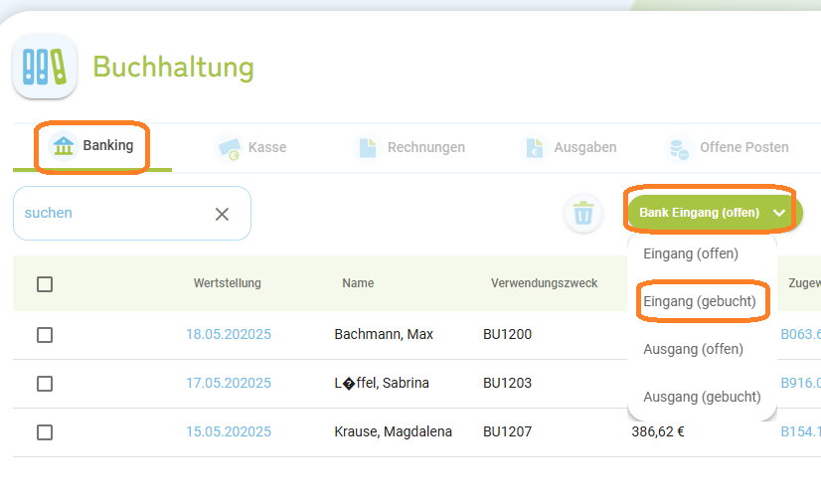This screenshot has width=821, height=504.
Task: Click the name Löffel, Sabrina
Action: click(382, 383)
